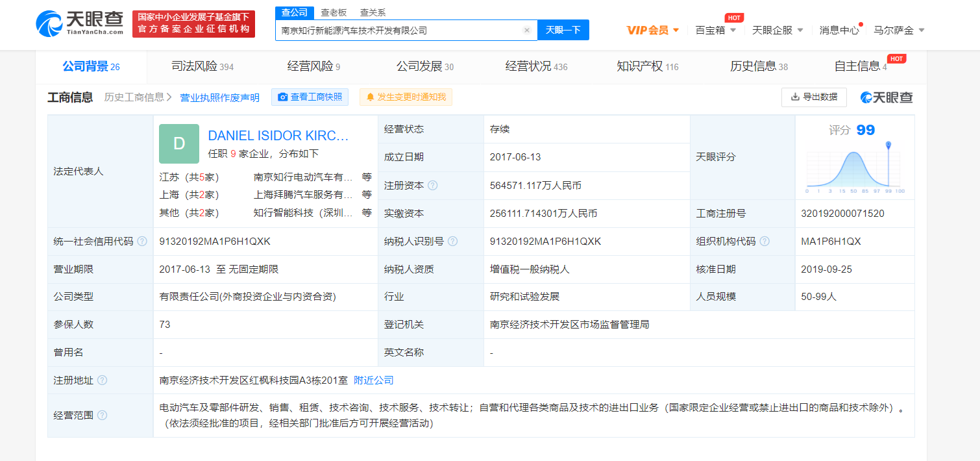980x461 pixels.
Task: Click the help icon next to 统一社会信用代码
Action: [x=142, y=242]
